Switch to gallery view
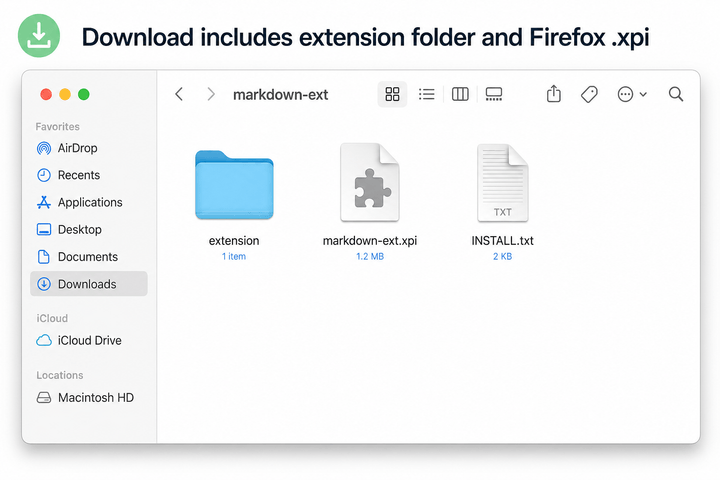 (x=494, y=94)
